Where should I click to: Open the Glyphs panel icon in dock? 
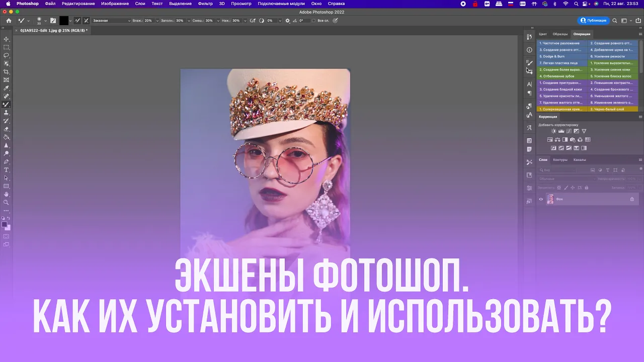(529, 128)
